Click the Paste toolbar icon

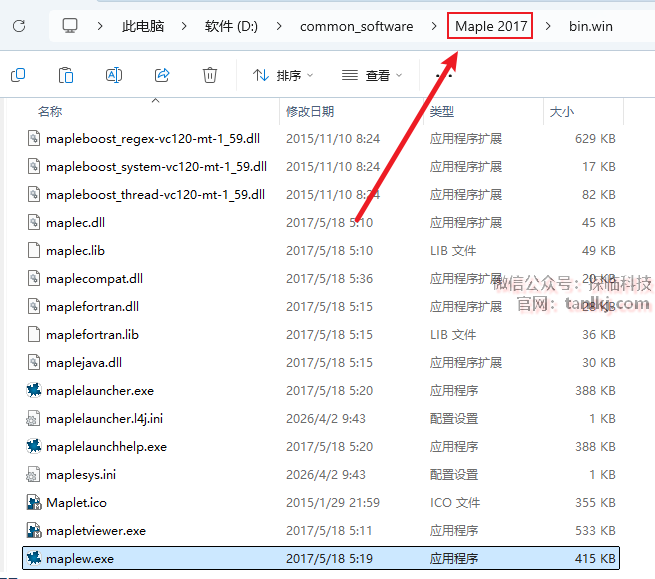pyautogui.click(x=66, y=76)
